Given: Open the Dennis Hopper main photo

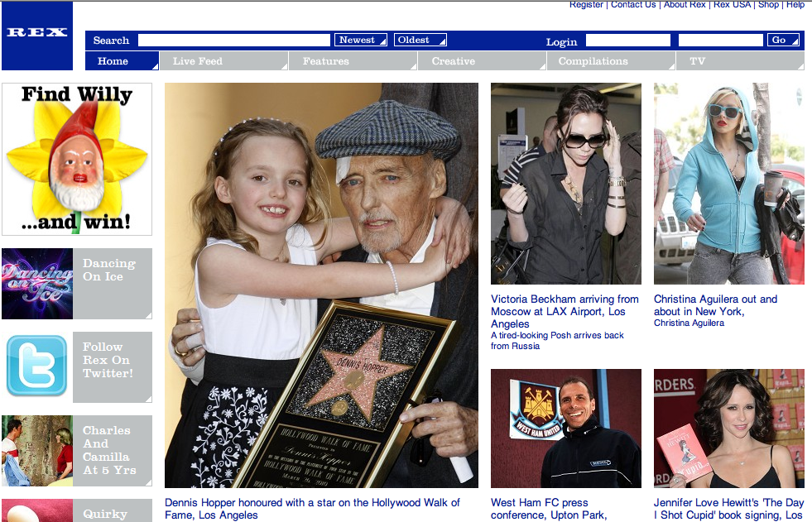Looking at the screenshot, I should pos(322,285).
